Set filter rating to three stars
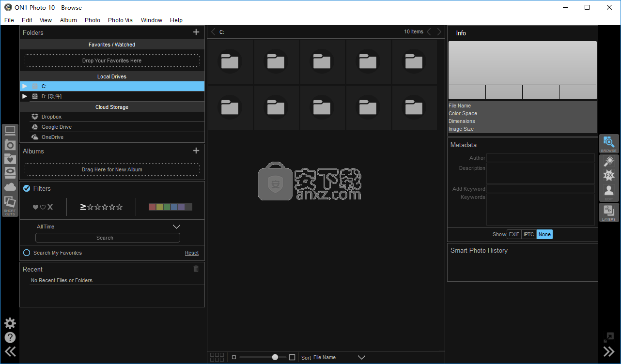 point(105,207)
